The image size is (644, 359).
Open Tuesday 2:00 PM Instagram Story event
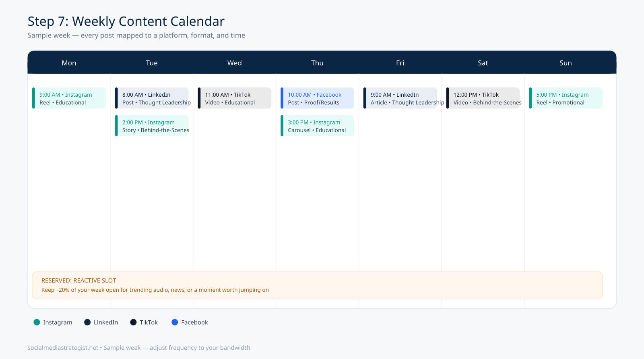[x=152, y=126]
